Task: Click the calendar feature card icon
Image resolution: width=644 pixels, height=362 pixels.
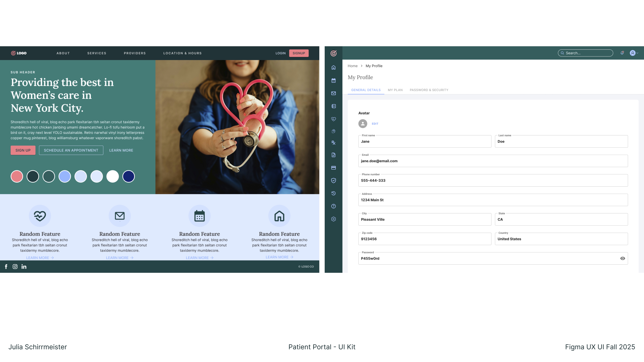Action: [199, 216]
